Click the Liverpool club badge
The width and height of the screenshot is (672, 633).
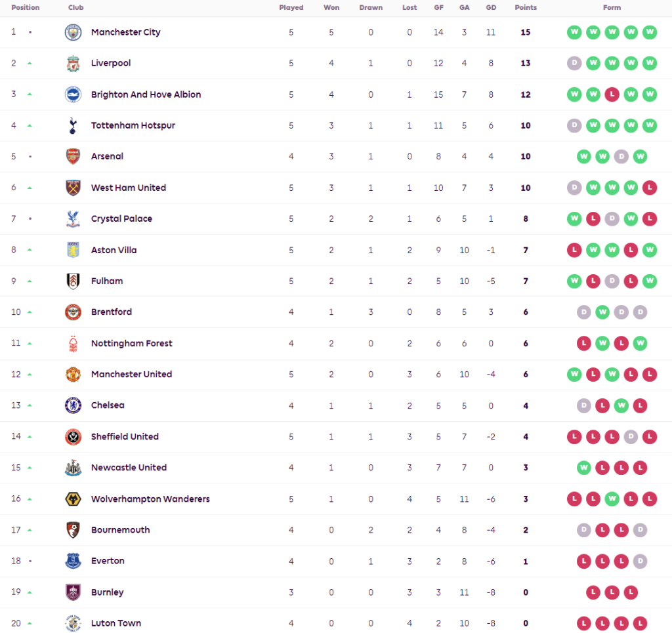click(x=73, y=64)
